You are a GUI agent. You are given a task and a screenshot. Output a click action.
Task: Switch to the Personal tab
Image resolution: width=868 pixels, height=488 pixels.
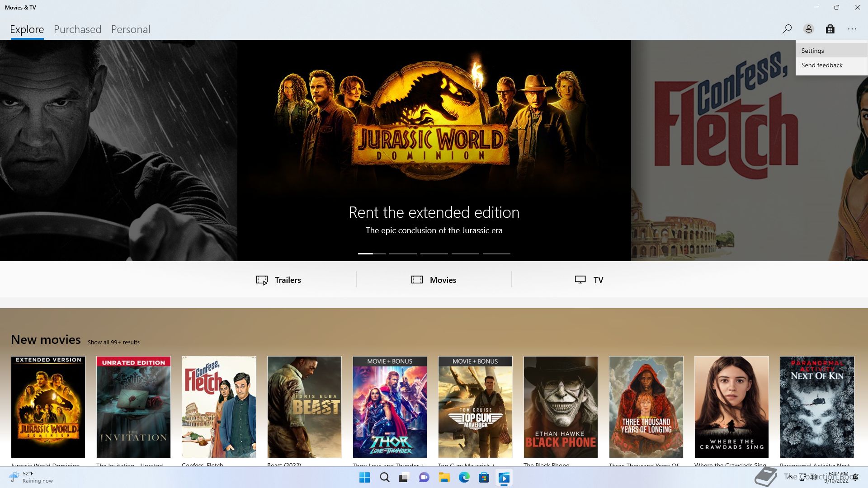(131, 29)
